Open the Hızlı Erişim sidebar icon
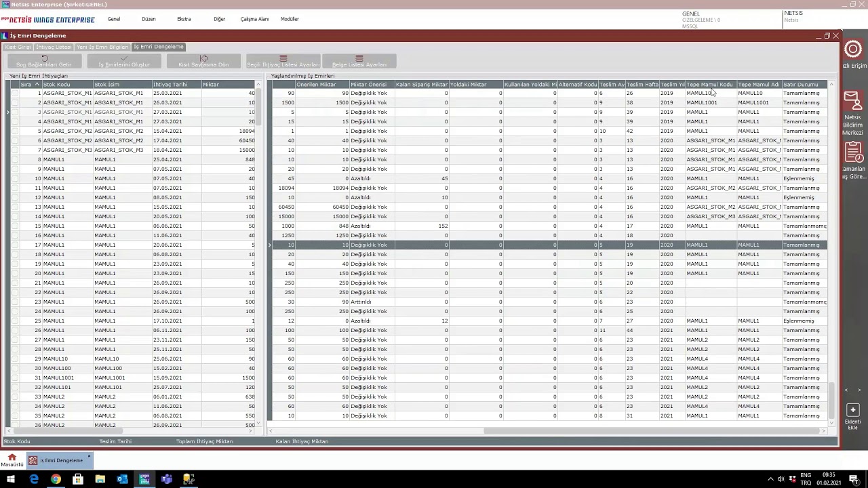868x488 pixels. pyautogui.click(x=853, y=49)
